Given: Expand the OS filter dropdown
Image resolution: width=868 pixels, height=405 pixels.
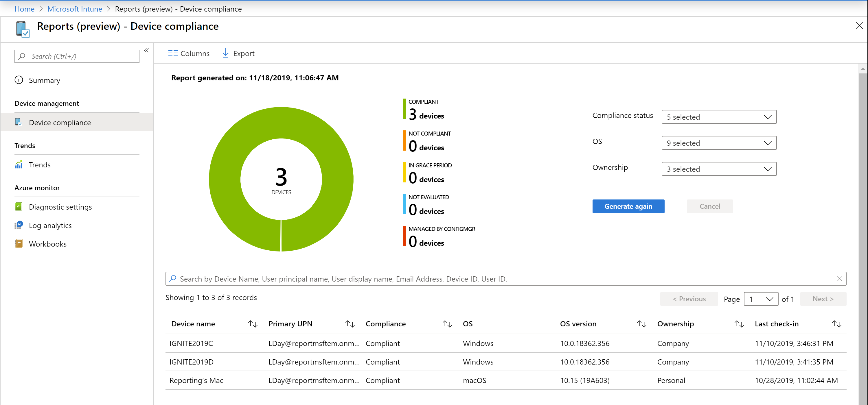Looking at the screenshot, I should click(718, 143).
